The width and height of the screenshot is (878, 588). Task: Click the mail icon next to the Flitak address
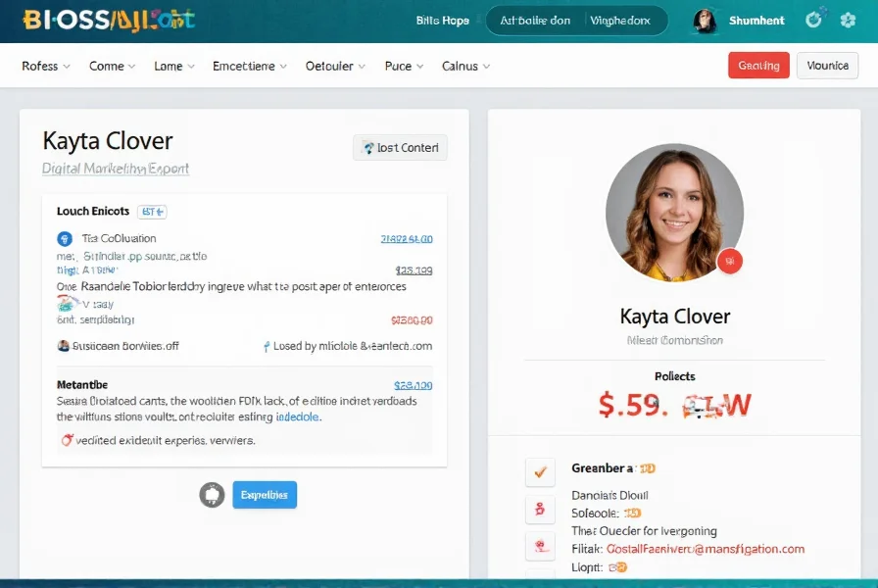click(x=541, y=549)
